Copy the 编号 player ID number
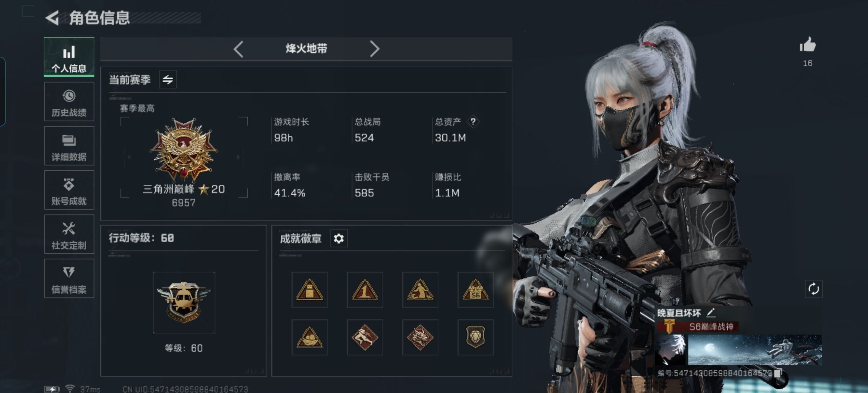The width and height of the screenshot is (868, 393). pos(777,373)
